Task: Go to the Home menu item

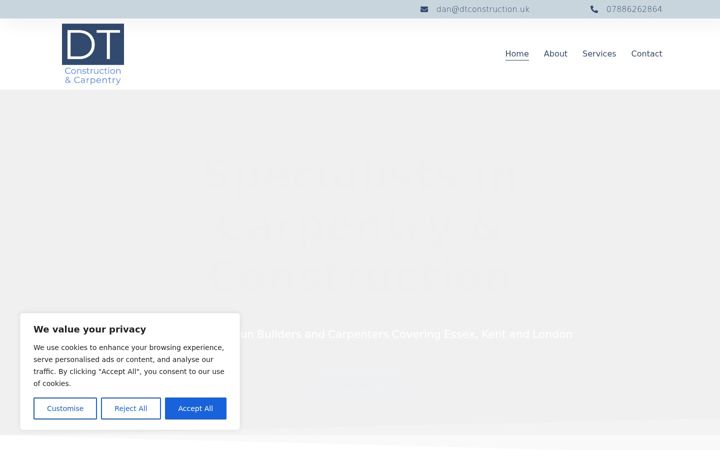Action: [x=517, y=54]
